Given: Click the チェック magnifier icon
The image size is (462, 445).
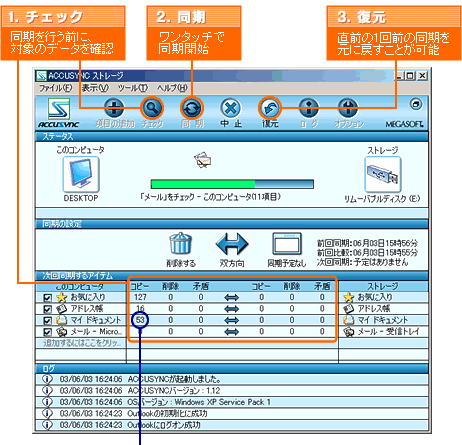Looking at the screenshot, I should tap(152, 108).
